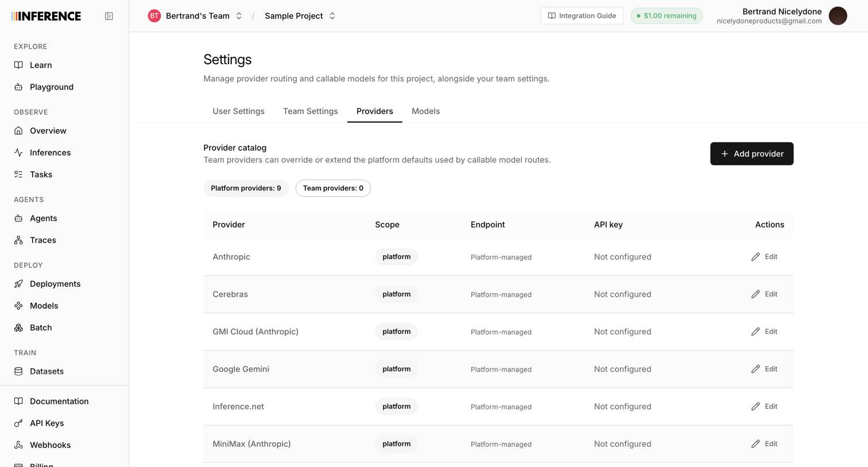The height and width of the screenshot is (467, 868).
Task: Click the Inference.net provider name
Action: coord(238,406)
